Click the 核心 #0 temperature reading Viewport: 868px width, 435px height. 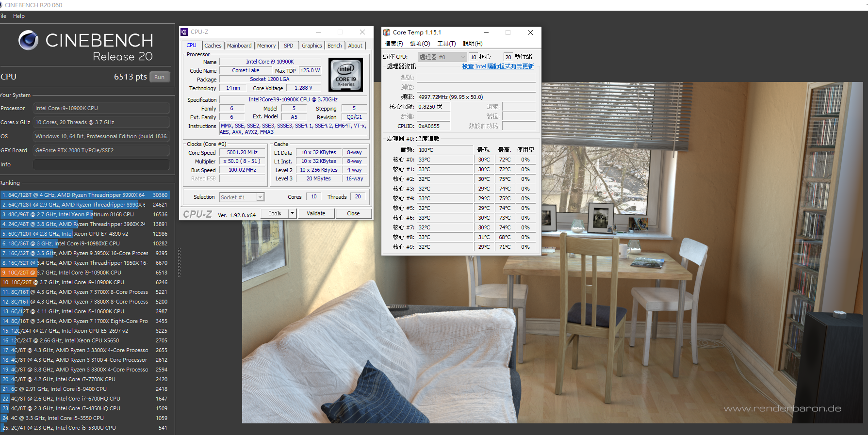(x=445, y=160)
